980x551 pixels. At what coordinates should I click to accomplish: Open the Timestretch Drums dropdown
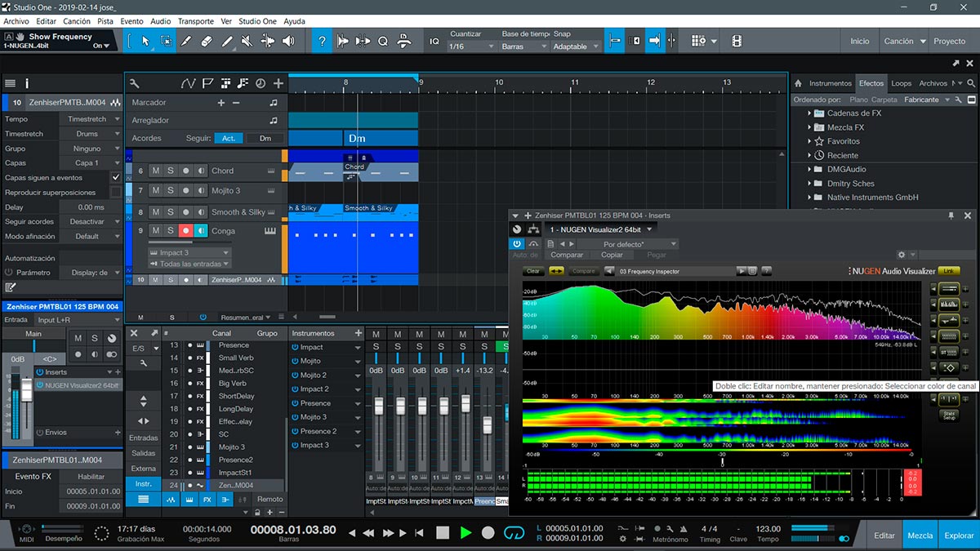(x=92, y=134)
